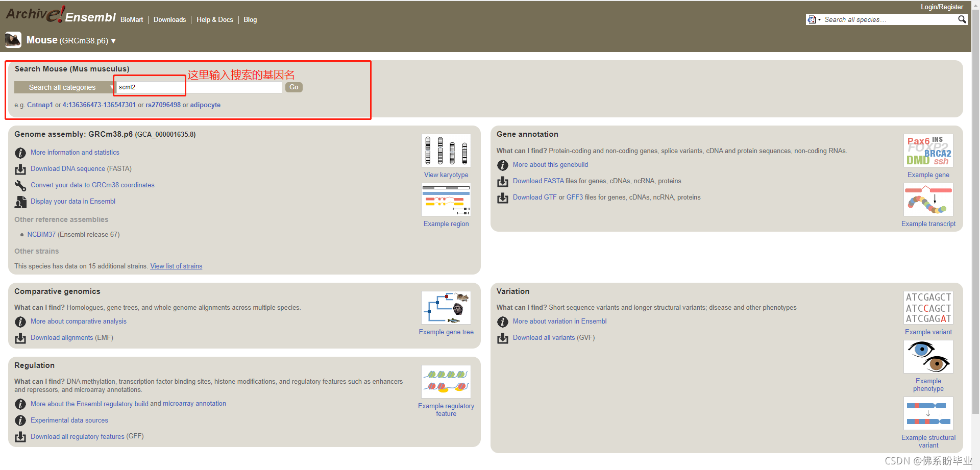Click the Example regulatory feature thumbnail

click(446, 382)
